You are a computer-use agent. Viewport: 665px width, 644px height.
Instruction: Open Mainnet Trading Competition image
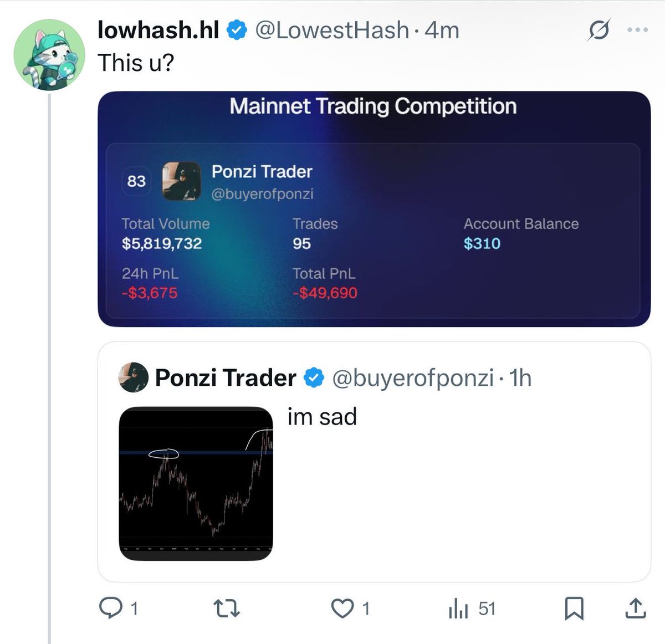[x=374, y=209]
